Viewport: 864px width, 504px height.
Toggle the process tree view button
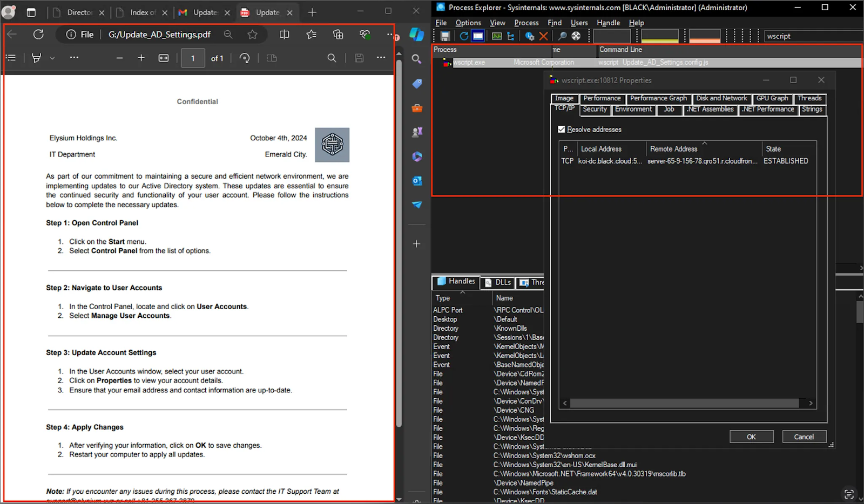(511, 36)
